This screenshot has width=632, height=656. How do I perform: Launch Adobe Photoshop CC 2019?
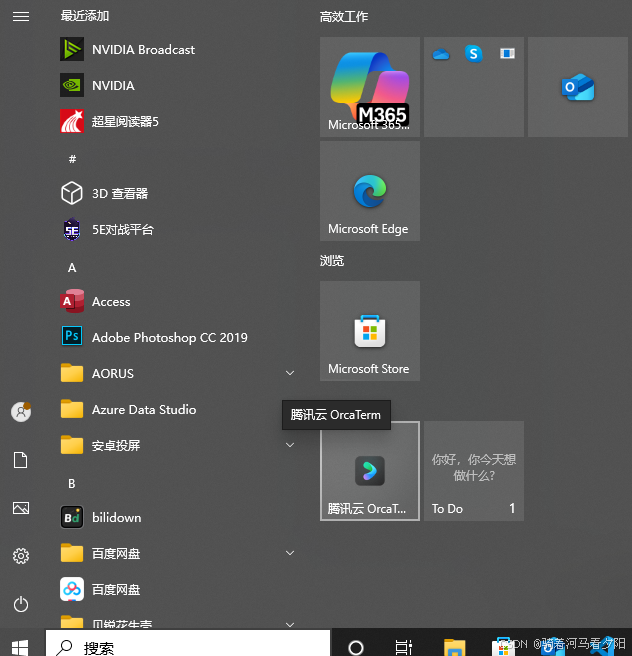[178, 337]
